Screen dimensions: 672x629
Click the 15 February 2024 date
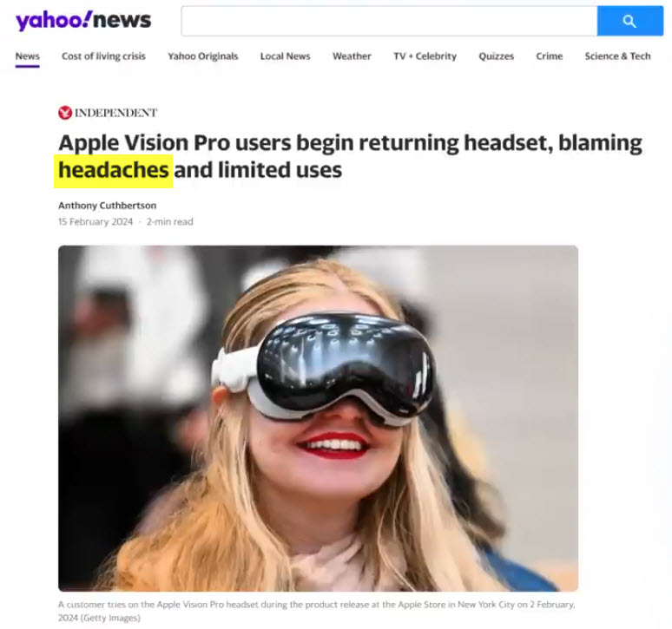pyautogui.click(x=96, y=222)
